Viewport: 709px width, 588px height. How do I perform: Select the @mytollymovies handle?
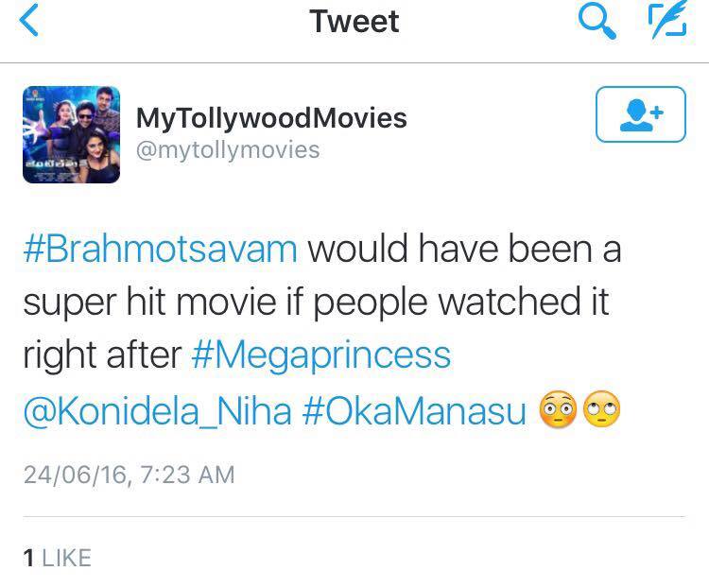(228, 150)
